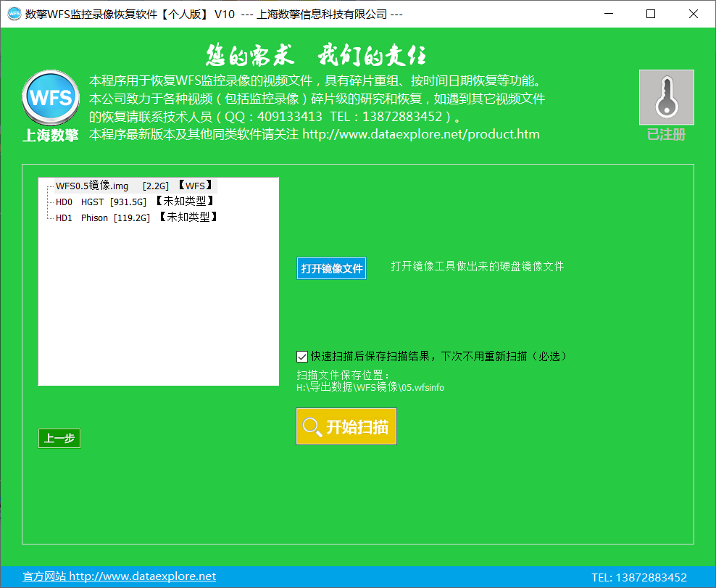Viewport: 716px width, 588px height.
Task: Close the application window
Action: [x=693, y=14]
